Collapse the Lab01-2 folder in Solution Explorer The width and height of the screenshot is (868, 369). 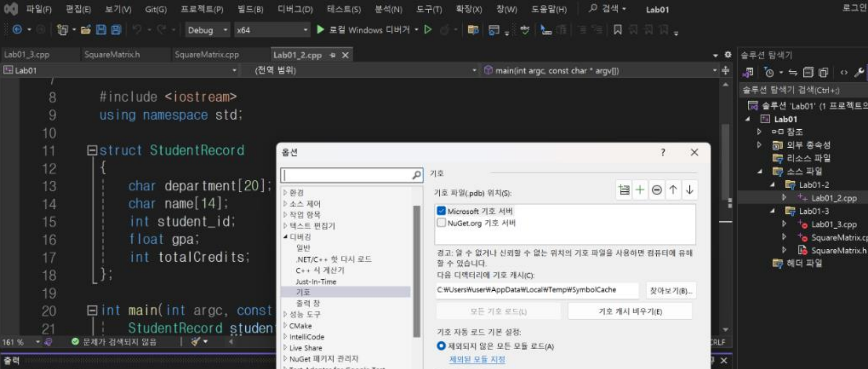773,185
